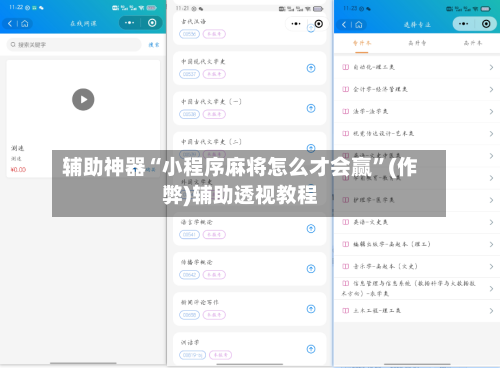Tap book icon beside 会计学-经济管理类
This screenshot has width=500, height=368.
[346, 89]
